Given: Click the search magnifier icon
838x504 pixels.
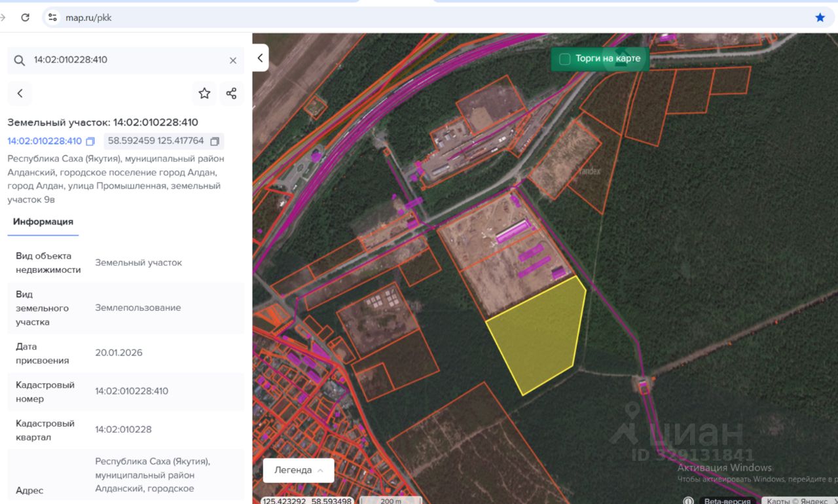Looking at the screenshot, I should tap(19, 60).
